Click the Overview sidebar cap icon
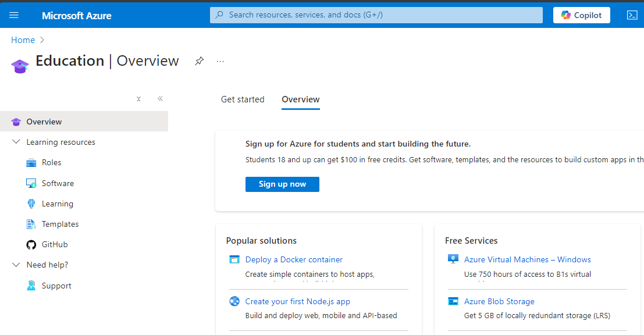The height and width of the screenshot is (335, 644). tap(16, 122)
